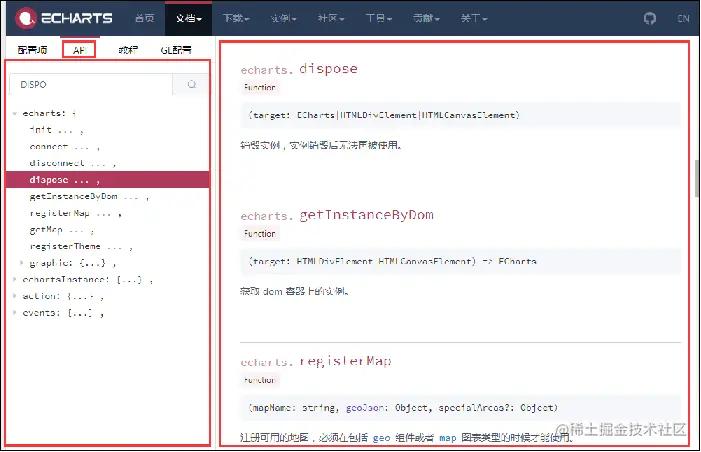This screenshot has width=701, height=452.
Task: Open the GitHub icon link
Action: [x=650, y=18]
